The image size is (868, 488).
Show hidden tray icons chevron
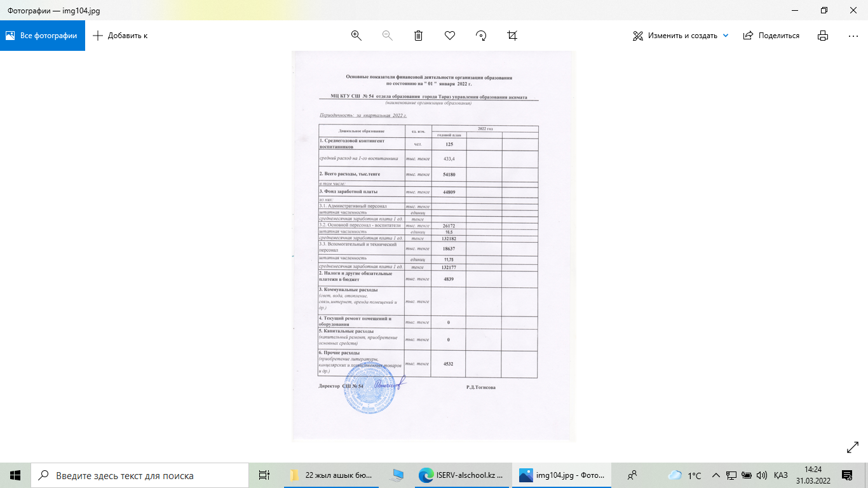[x=716, y=475]
